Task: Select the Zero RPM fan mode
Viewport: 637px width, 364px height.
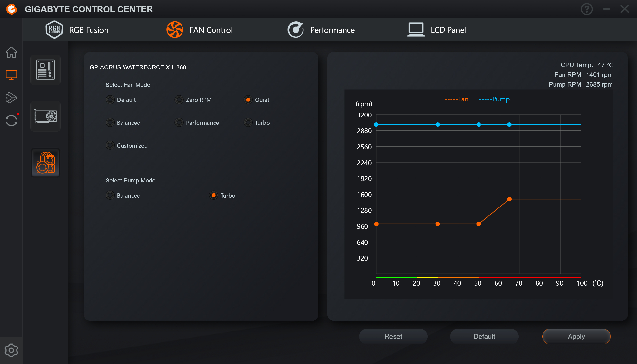Action: pos(179,100)
